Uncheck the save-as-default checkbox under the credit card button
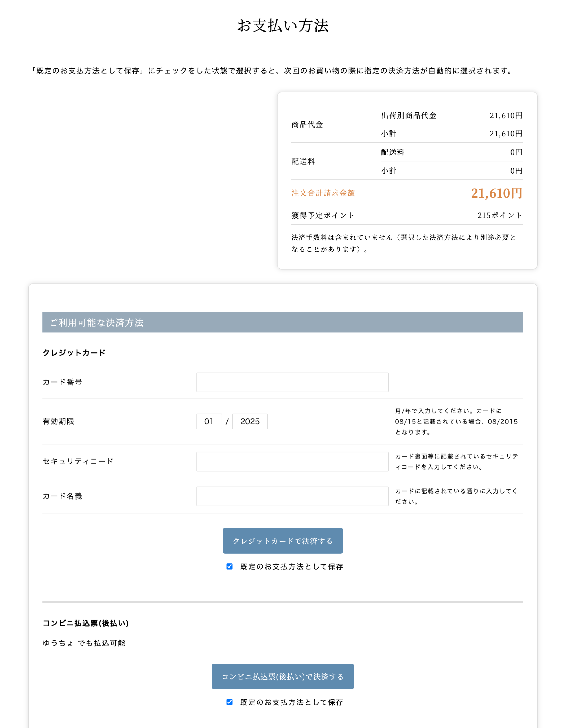Viewport: 566px width, 728px height. click(x=230, y=566)
